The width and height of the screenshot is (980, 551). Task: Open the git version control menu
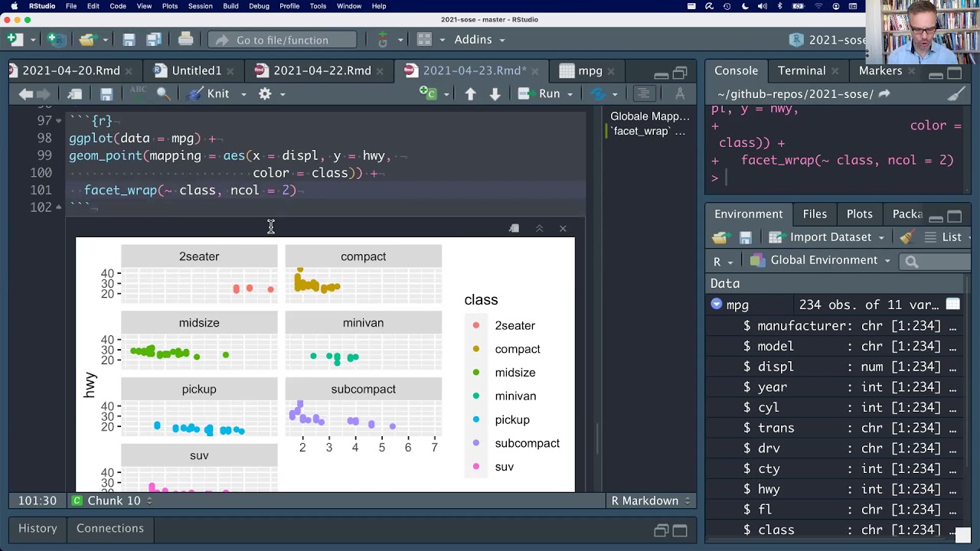coord(383,40)
